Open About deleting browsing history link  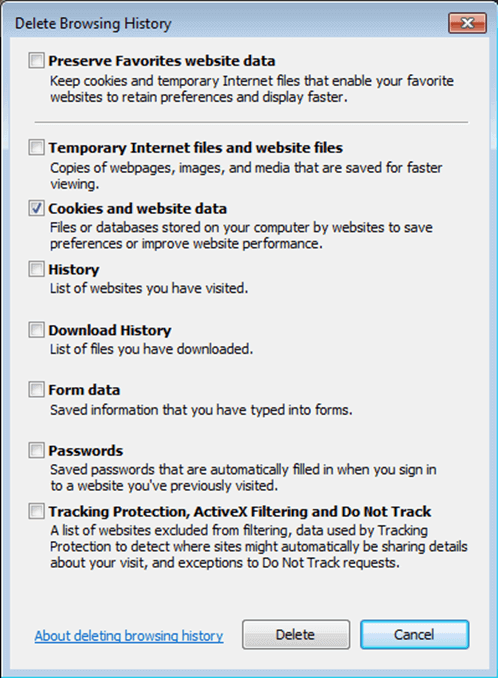(x=129, y=636)
